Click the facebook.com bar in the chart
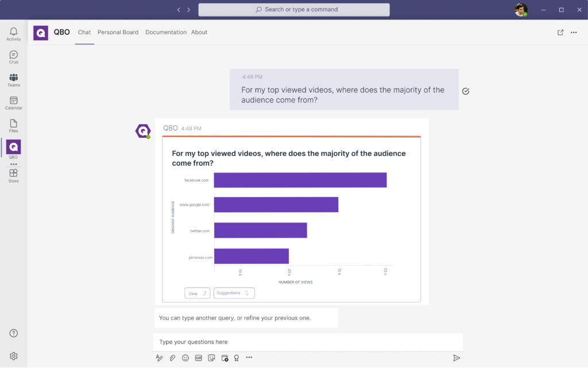 click(x=300, y=180)
